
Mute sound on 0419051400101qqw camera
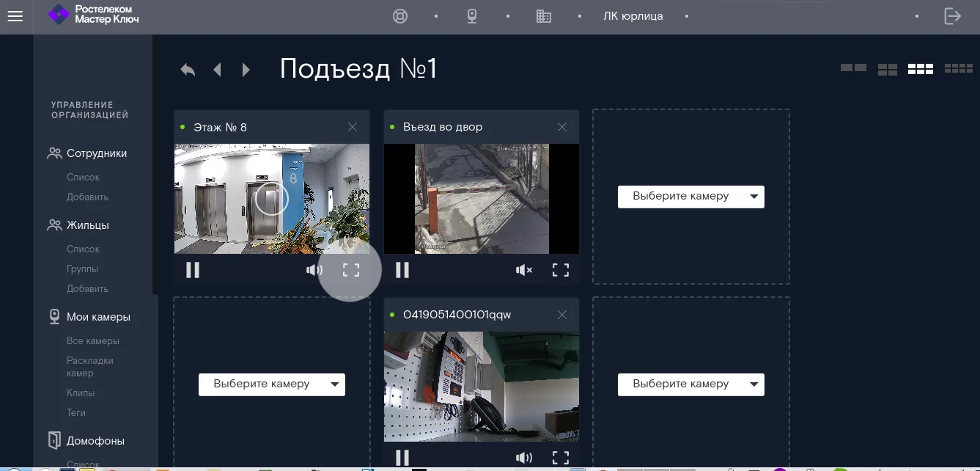tap(524, 458)
